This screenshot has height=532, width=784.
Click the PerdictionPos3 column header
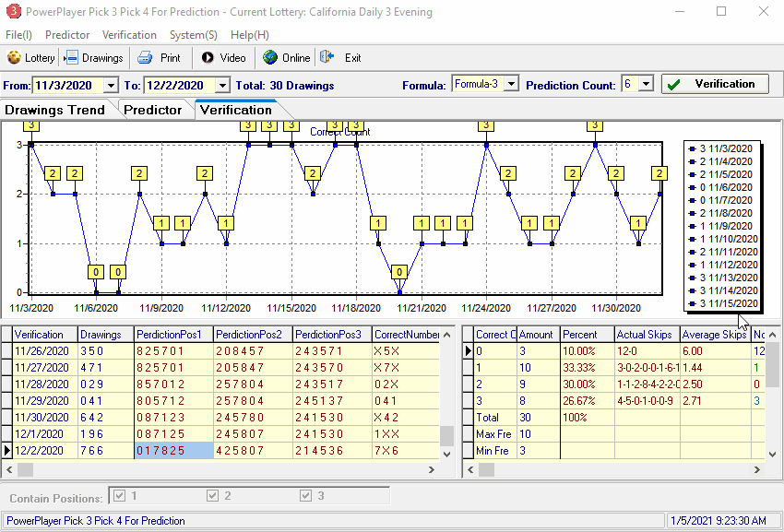pyautogui.click(x=332, y=335)
